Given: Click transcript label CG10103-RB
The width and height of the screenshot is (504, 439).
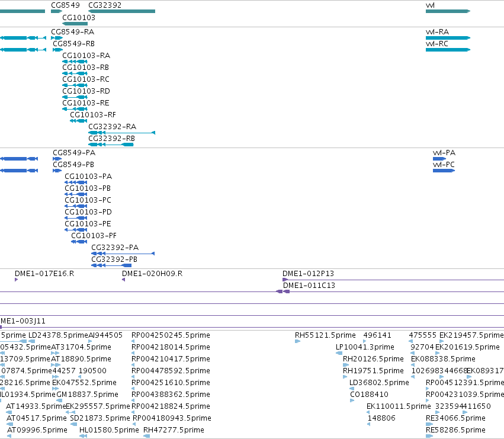Looking at the screenshot, I should [x=85, y=68].
